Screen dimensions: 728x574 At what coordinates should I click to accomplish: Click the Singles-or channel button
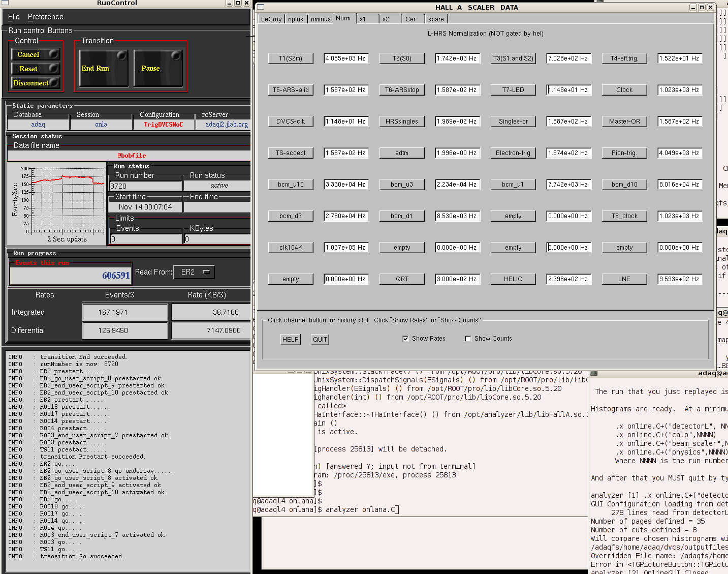[x=513, y=122]
